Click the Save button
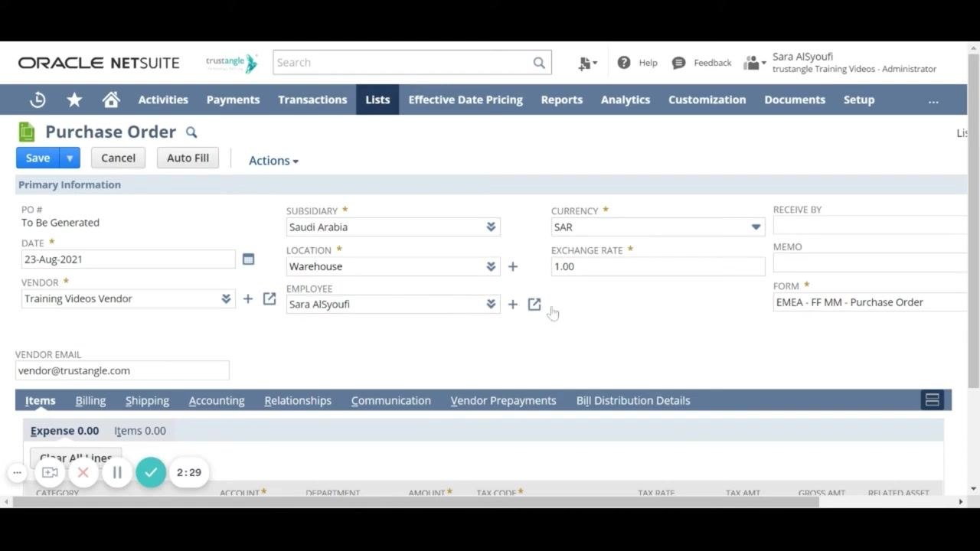This screenshot has width=980, height=551. pyautogui.click(x=38, y=158)
